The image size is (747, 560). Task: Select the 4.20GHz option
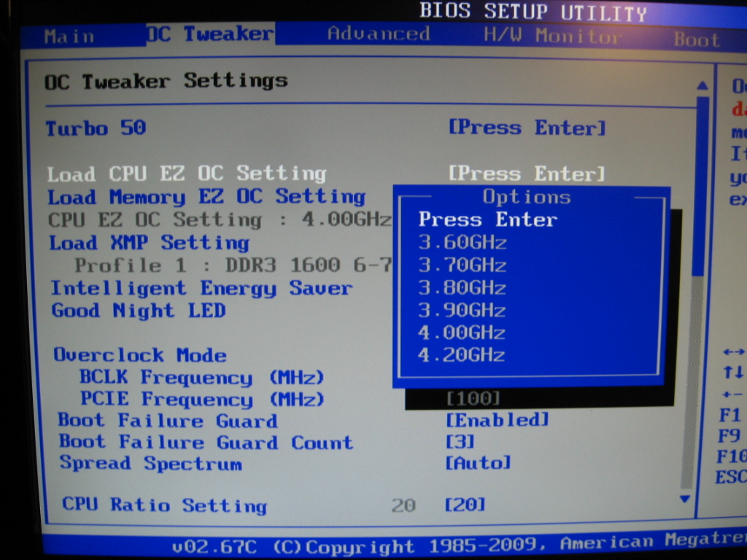tap(462, 356)
